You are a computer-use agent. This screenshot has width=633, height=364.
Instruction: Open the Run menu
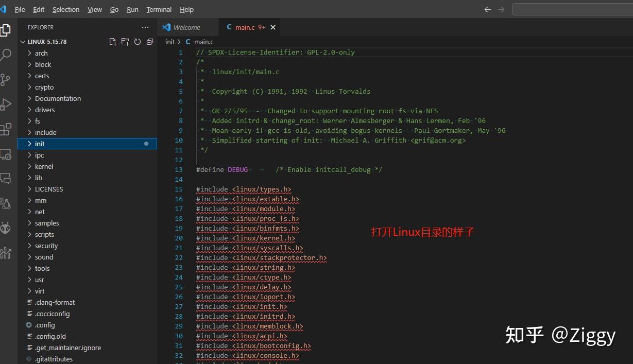(x=132, y=9)
